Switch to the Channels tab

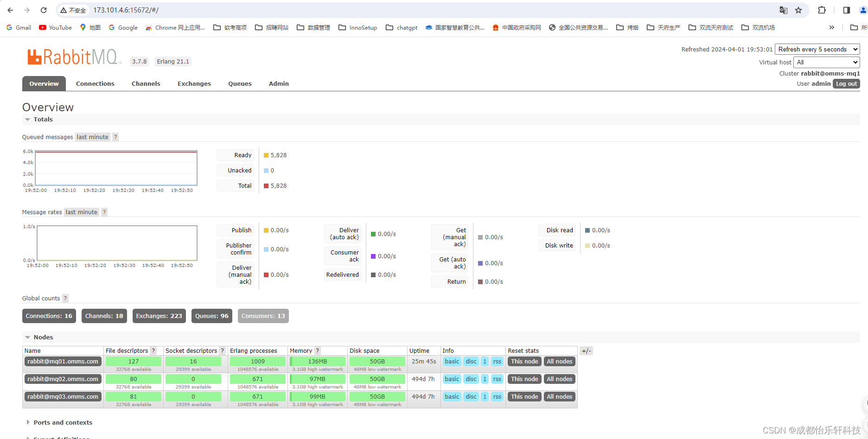click(146, 83)
